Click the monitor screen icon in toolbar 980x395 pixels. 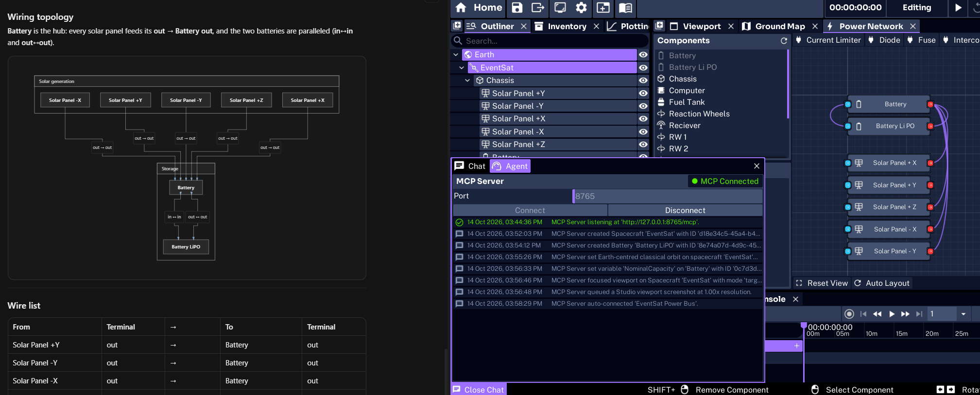coord(560,7)
